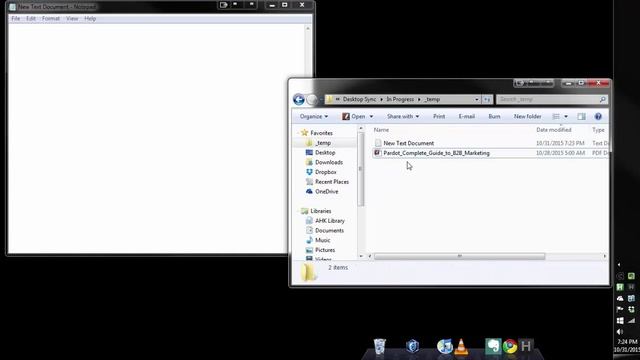Click the search magnifier icon in Explorer
The width and height of the screenshot is (640, 360).
602,99
